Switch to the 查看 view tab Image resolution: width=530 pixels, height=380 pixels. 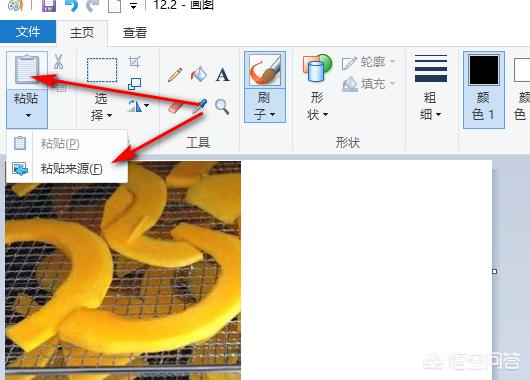(x=135, y=33)
